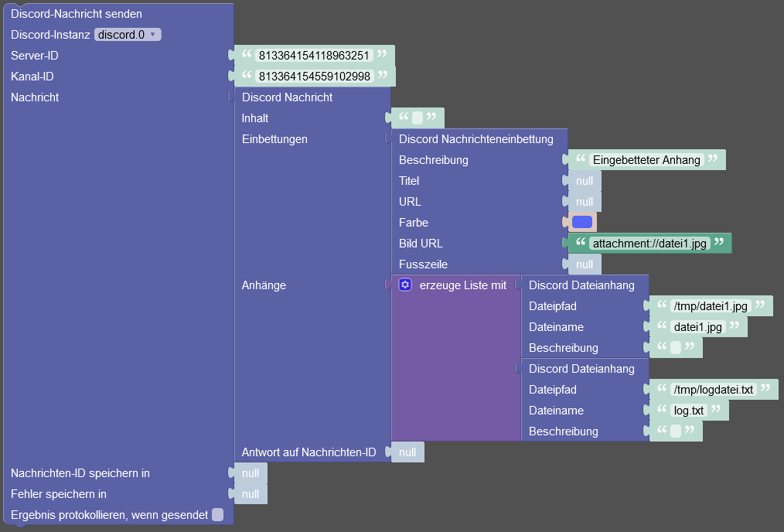
Task: Edit the log.txt Dateiname field
Action: tap(688, 411)
